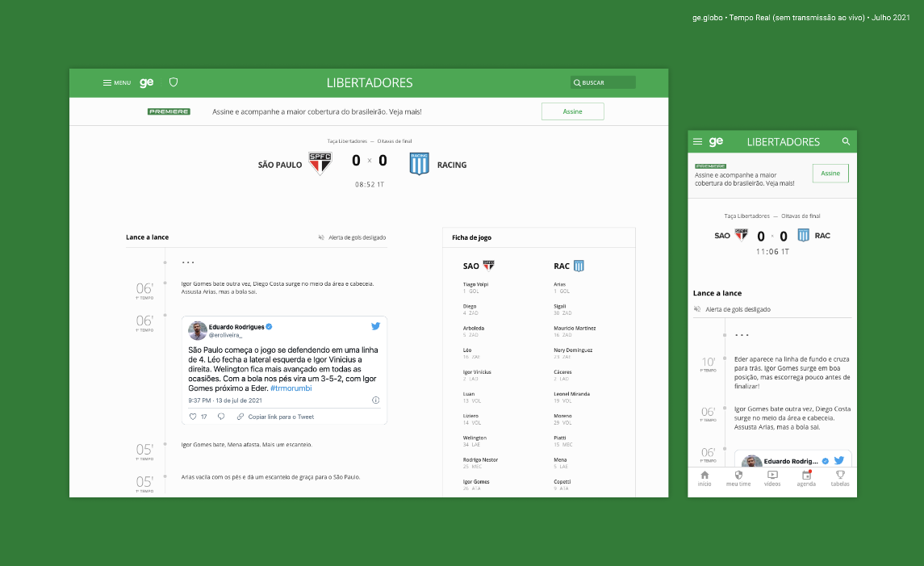Click Racing crest in mobile scoreboard
Image resolution: width=924 pixels, height=566 pixels.
coord(803,235)
